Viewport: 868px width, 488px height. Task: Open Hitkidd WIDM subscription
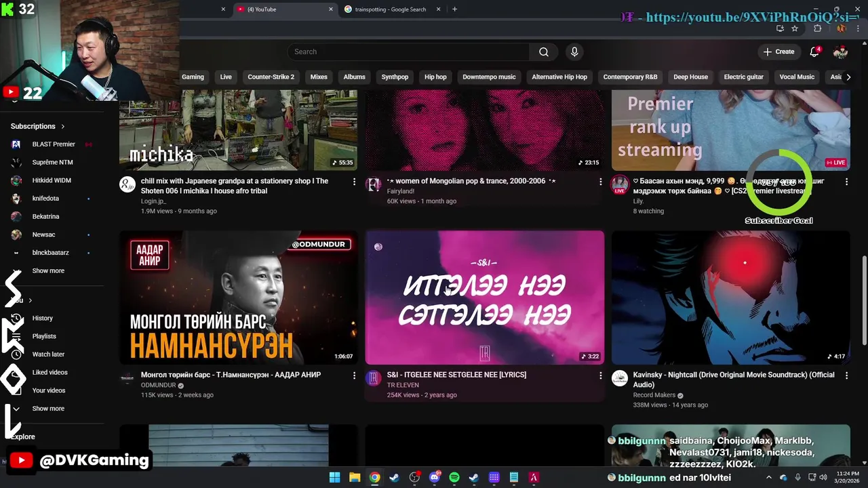(52, 180)
